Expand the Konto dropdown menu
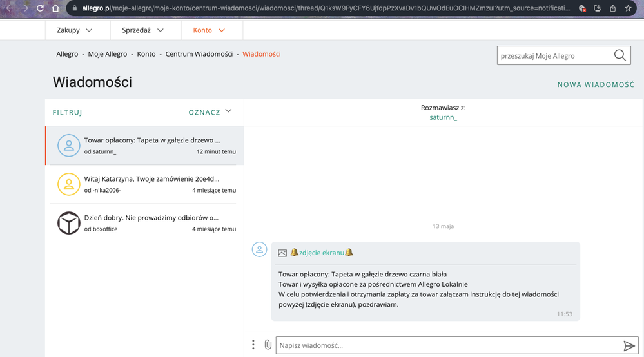Viewport: 644px width, 357px height. pyautogui.click(x=209, y=30)
